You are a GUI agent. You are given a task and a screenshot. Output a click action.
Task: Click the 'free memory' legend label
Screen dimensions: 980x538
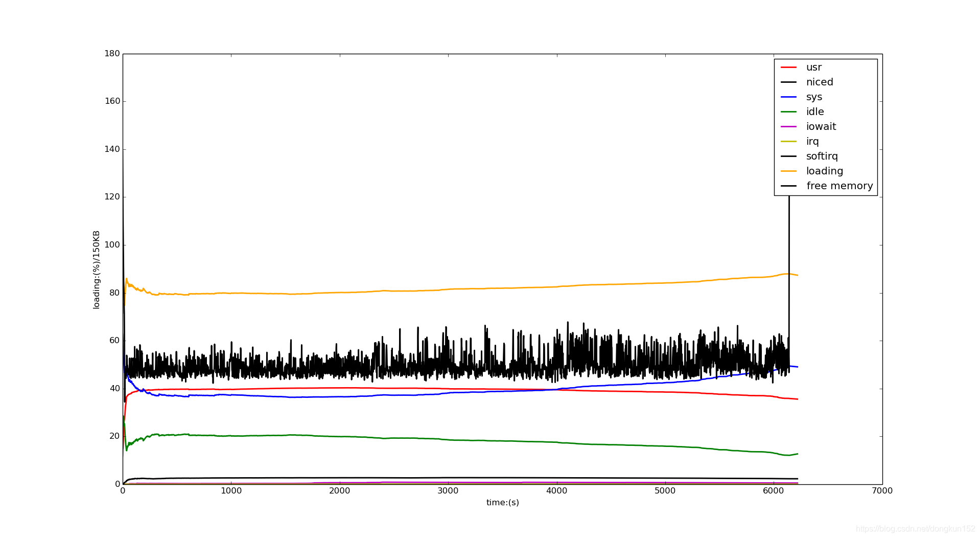(839, 186)
